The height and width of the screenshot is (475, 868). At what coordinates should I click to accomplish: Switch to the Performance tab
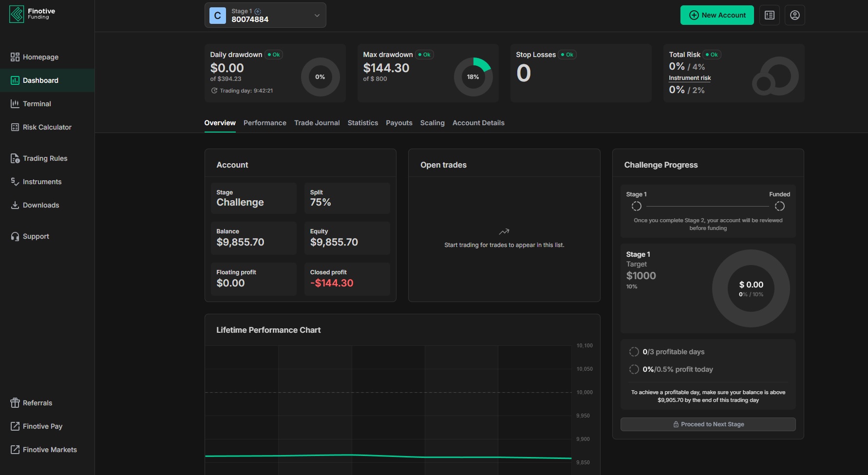point(264,123)
